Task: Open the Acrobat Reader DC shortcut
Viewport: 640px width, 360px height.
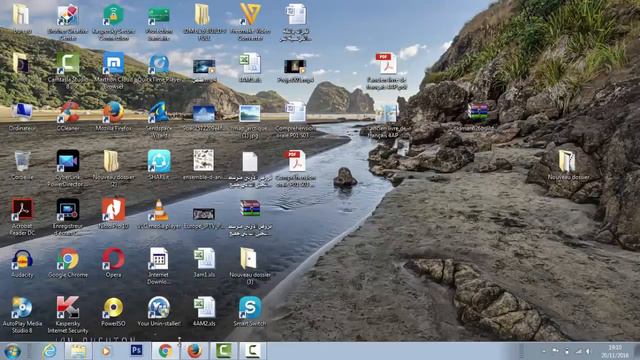Action: coord(22,210)
